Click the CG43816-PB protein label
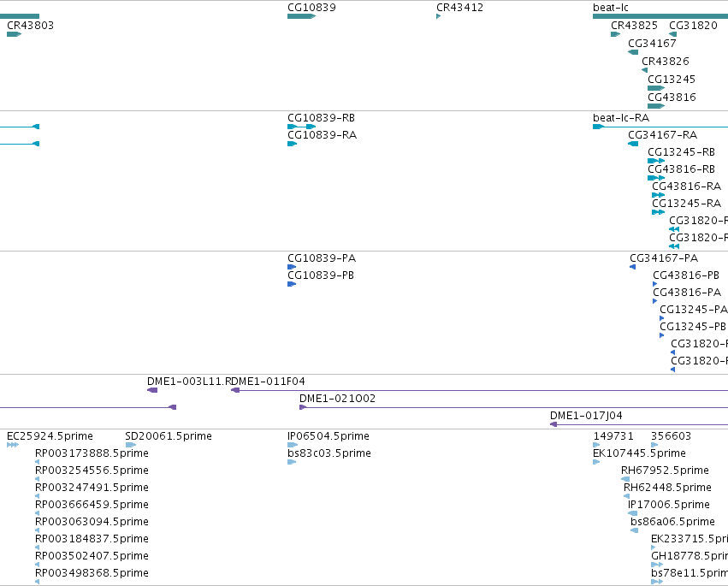Image resolution: width=728 pixels, height=586 pixels. pos(686,275)
